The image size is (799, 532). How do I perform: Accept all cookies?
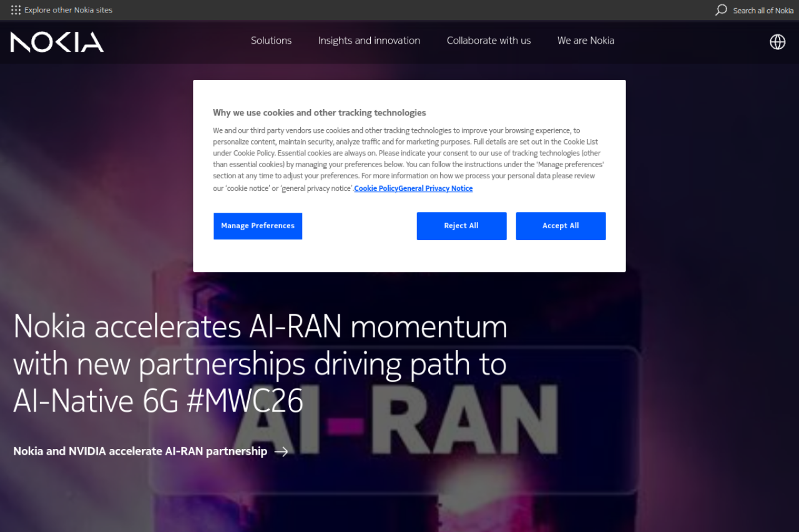561,226
